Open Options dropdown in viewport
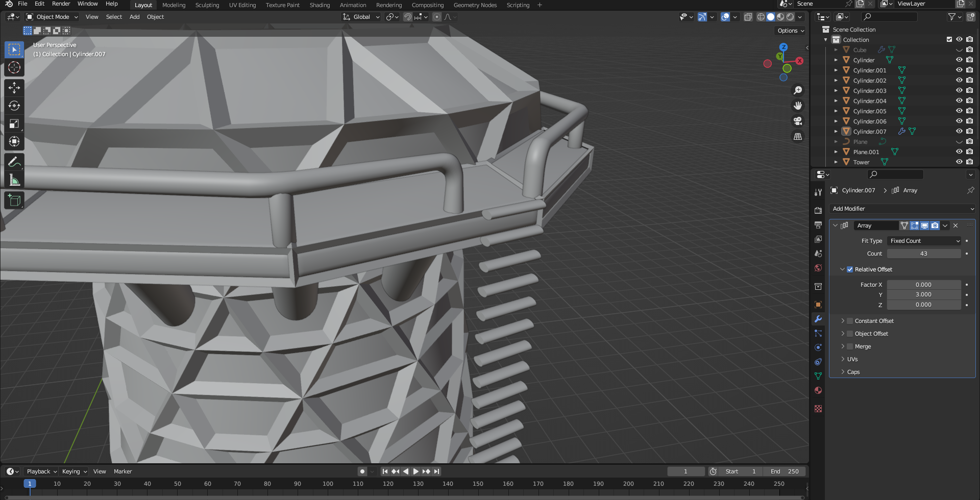This screenshot has height=500, width=980. (x=791, y=31)
